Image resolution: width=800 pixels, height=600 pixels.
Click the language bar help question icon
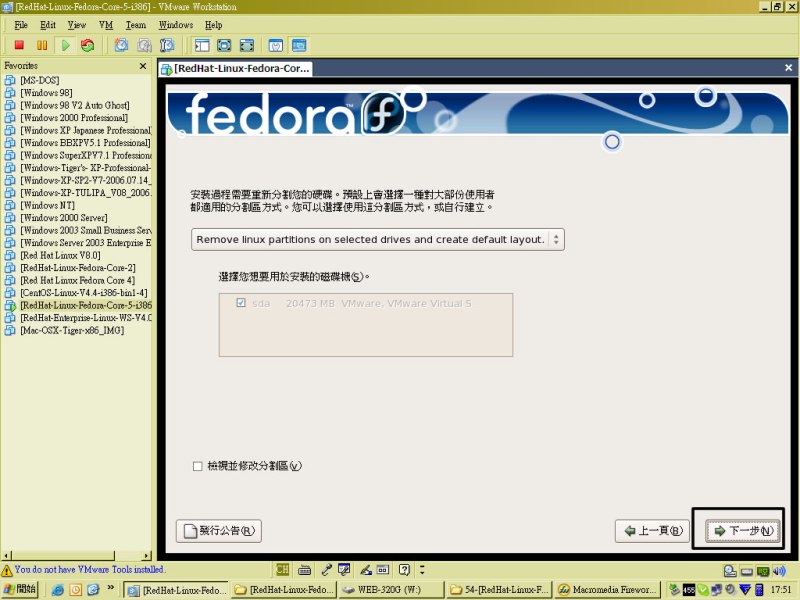[404, 569]
